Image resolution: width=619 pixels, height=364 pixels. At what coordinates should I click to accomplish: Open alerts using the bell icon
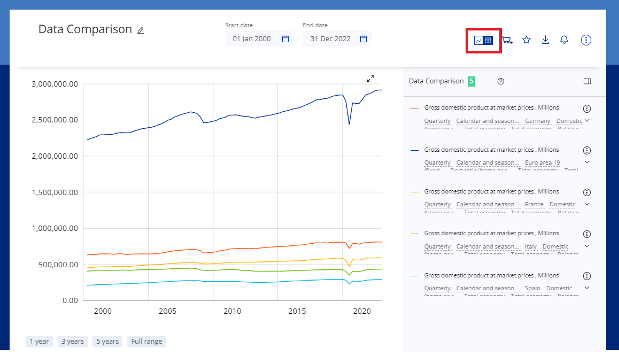pyautogui.click(x=564, y=40)
